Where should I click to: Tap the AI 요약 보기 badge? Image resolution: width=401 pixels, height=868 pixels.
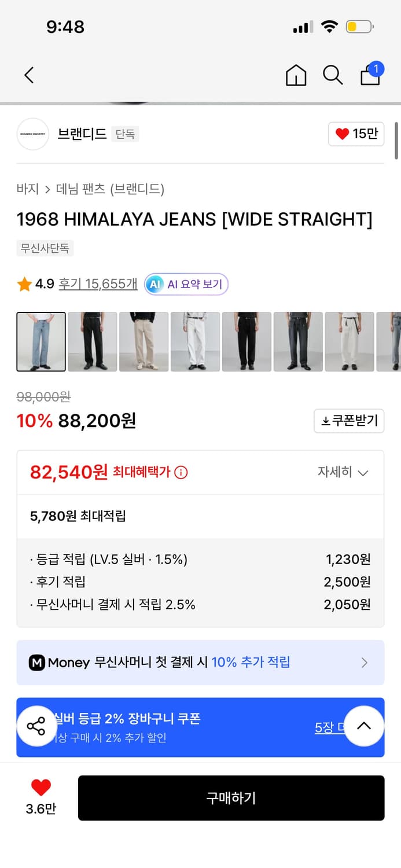point(186,284)
